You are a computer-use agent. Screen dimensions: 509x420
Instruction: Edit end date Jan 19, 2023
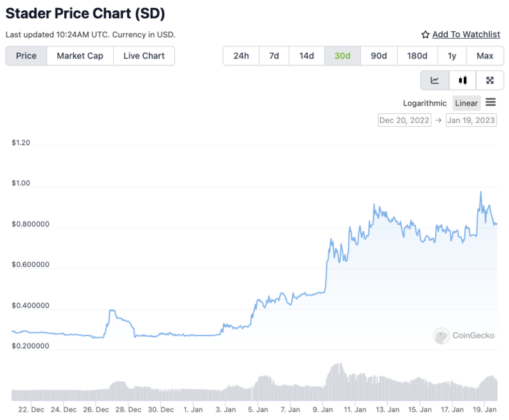point(471,120)
